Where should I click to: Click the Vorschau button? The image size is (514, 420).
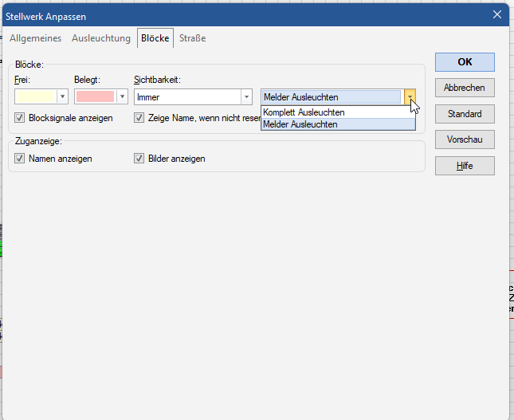465,139
